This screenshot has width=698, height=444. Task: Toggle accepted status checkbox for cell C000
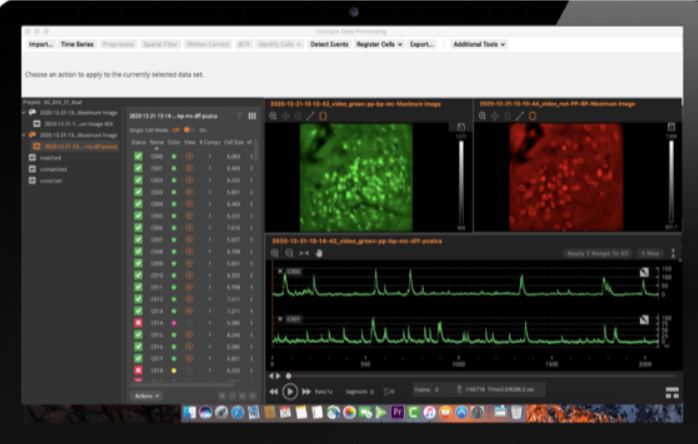coord(138,157)
